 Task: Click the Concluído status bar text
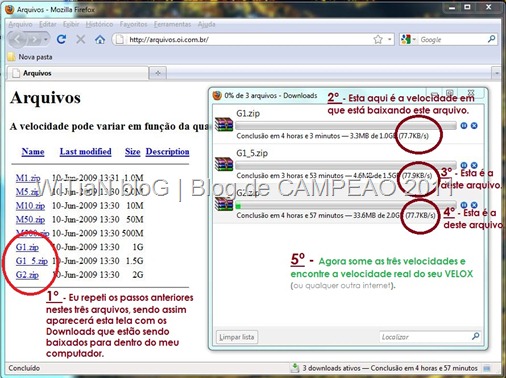coord(24,368)
